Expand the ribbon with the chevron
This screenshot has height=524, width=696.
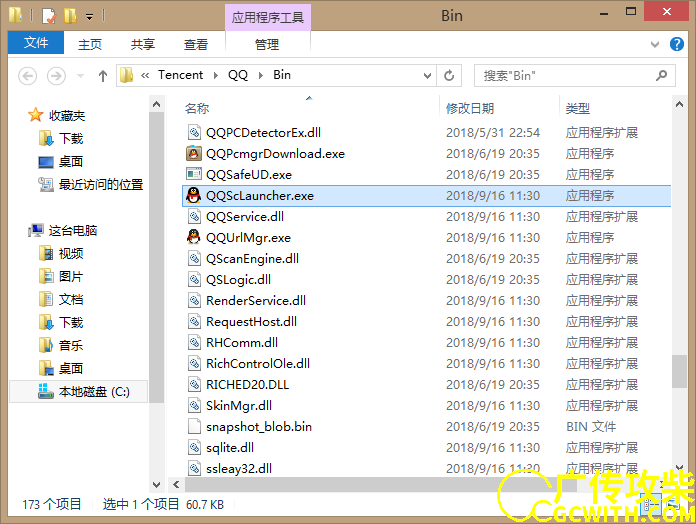(x=655, y=44)
